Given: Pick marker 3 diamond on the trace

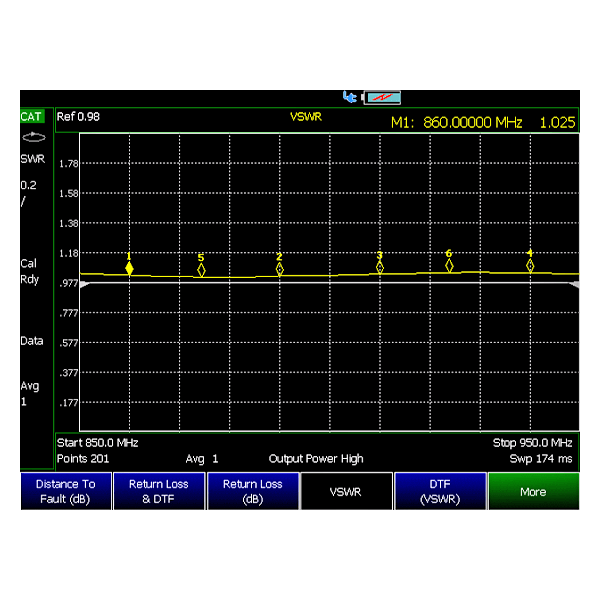Looking at the screenshot, I should 379,267.
